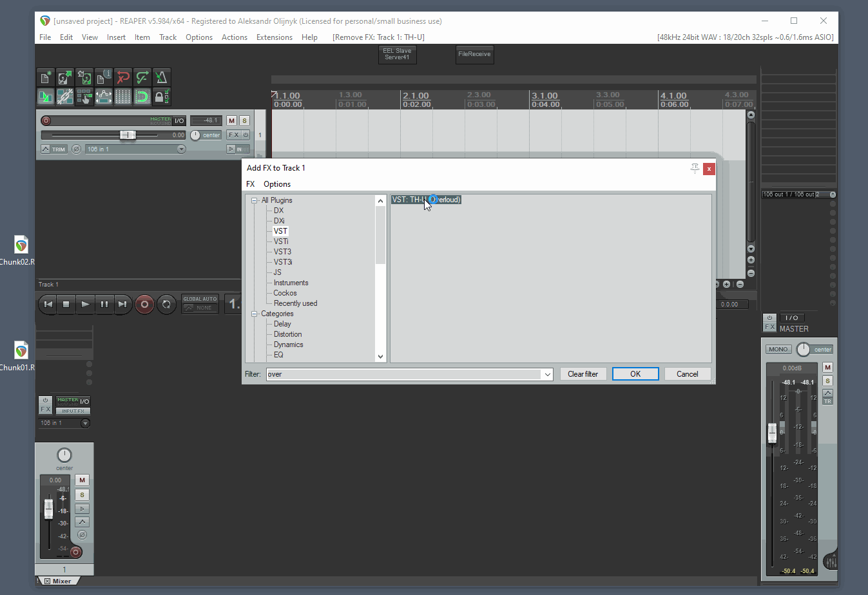Click the lock settings toolbar icon

click(x=161, y=97)
